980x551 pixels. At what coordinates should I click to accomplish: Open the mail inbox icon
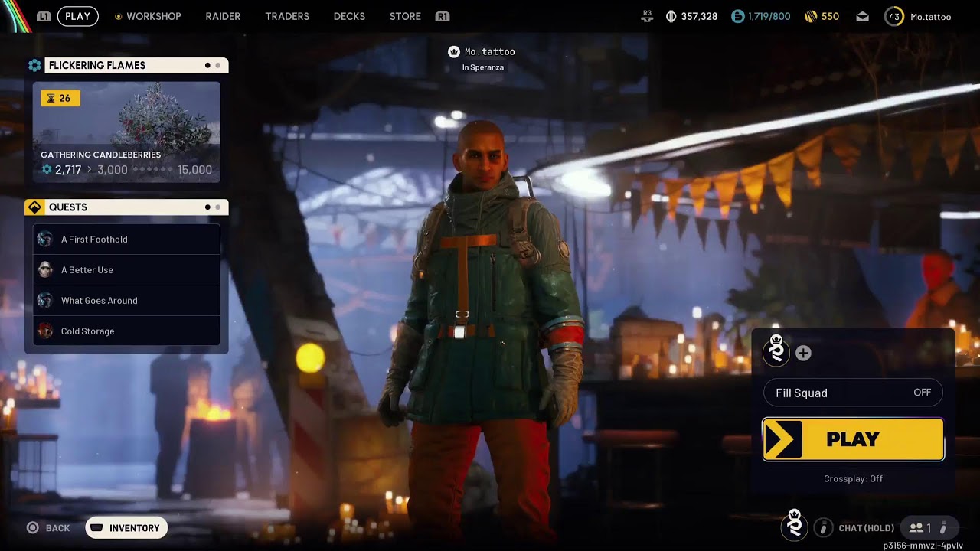pyautogui.click(x=863, y=16)
